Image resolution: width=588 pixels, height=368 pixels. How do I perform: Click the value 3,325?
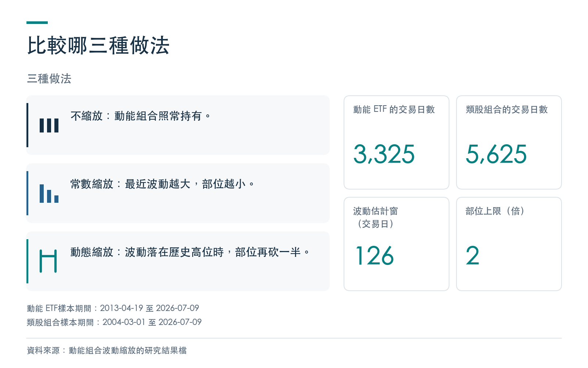tap(384, 154)
